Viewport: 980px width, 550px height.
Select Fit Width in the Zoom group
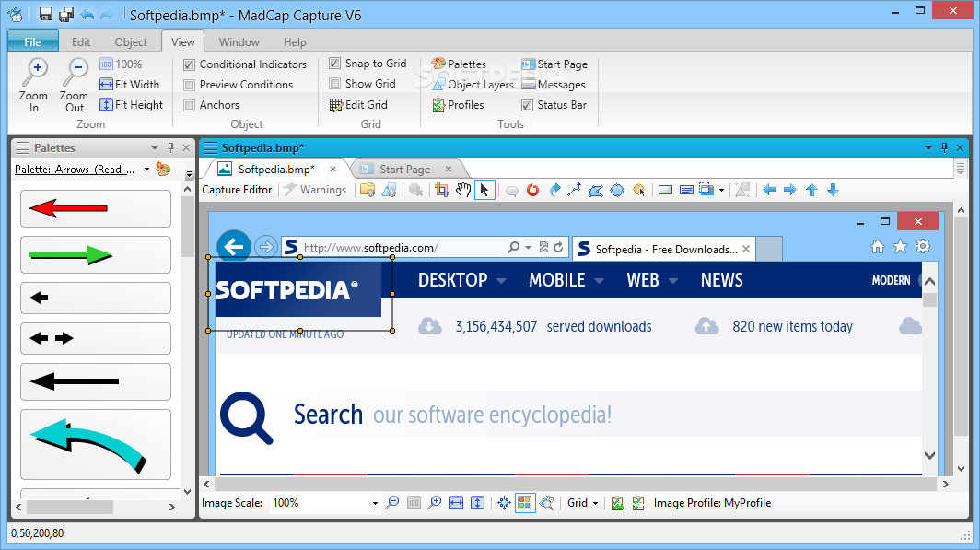[x=129, y=85]
